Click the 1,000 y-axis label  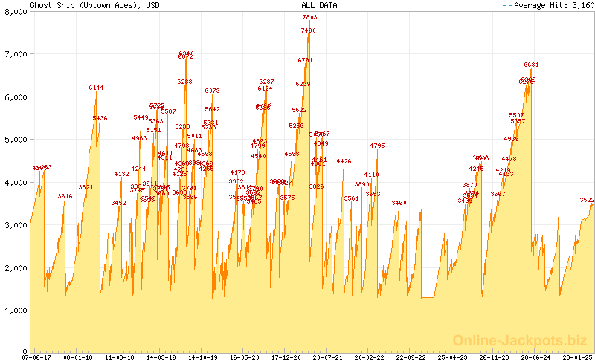click(x=16, y=311)
